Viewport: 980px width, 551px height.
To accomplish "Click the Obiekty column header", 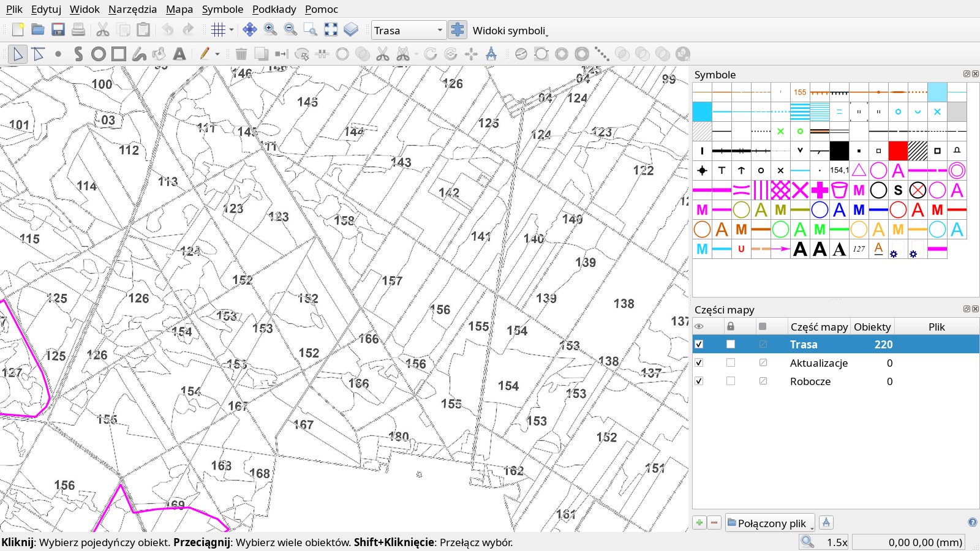I will pyautogui.click(x=872, y=327).
